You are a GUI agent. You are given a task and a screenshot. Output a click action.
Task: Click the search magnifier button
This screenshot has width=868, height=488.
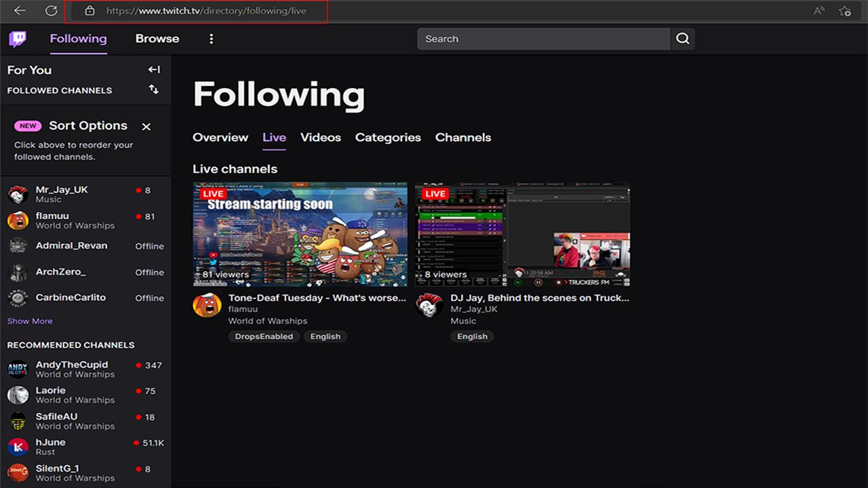click(x=683, y=39)
